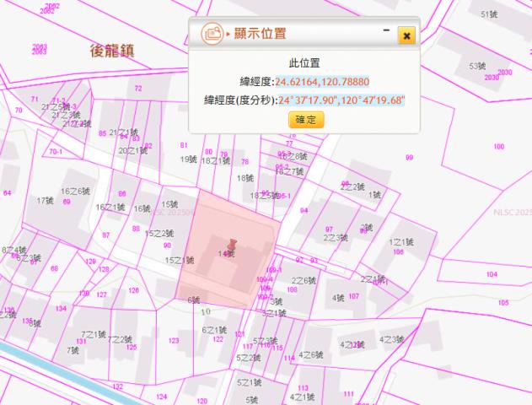Image resolution: width=532 pixels, height=405 pixels.
Task: Click house label 5之1號
Action: pos(250,382)
